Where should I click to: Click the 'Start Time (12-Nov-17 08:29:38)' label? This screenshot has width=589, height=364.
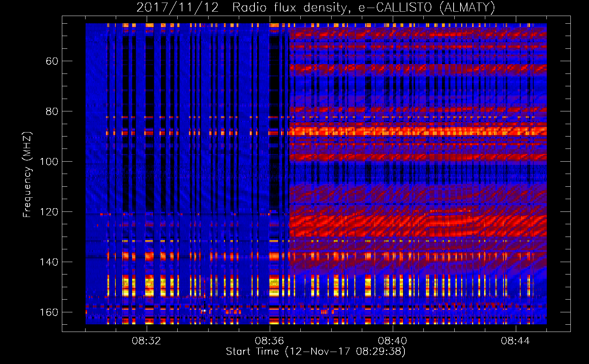pyautogui.click(x=316, y=352)
